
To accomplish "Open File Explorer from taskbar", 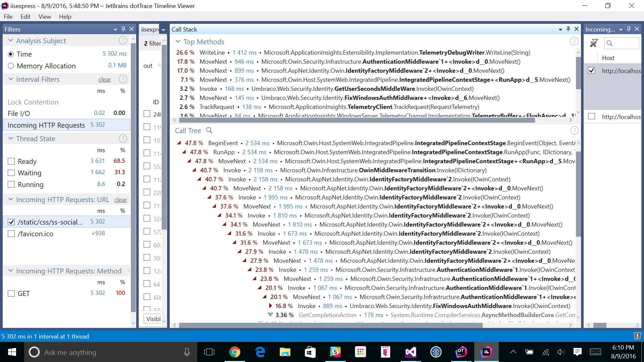I will [x=285, y=352].
